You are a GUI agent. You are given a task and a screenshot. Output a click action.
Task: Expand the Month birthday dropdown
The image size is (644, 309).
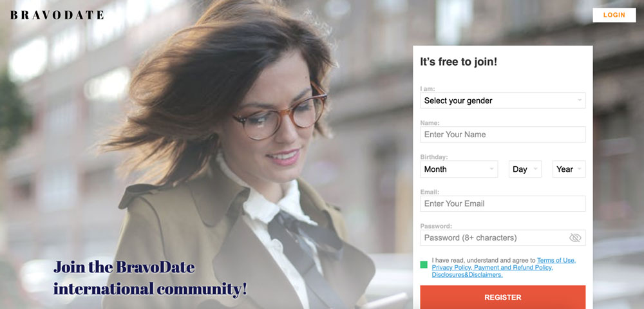pyautogui.click(x=459, y=169)
